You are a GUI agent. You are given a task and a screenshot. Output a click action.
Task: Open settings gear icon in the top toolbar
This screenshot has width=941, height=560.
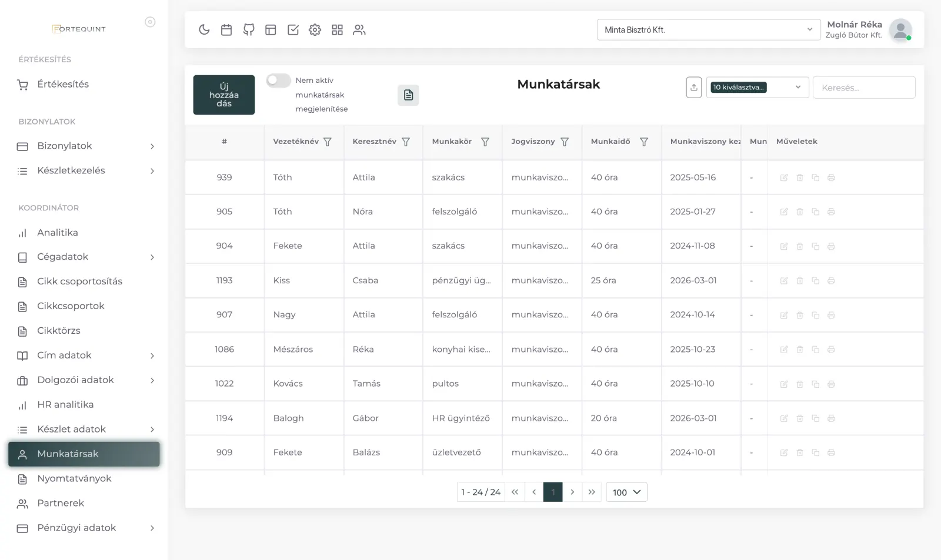[315, 30]
